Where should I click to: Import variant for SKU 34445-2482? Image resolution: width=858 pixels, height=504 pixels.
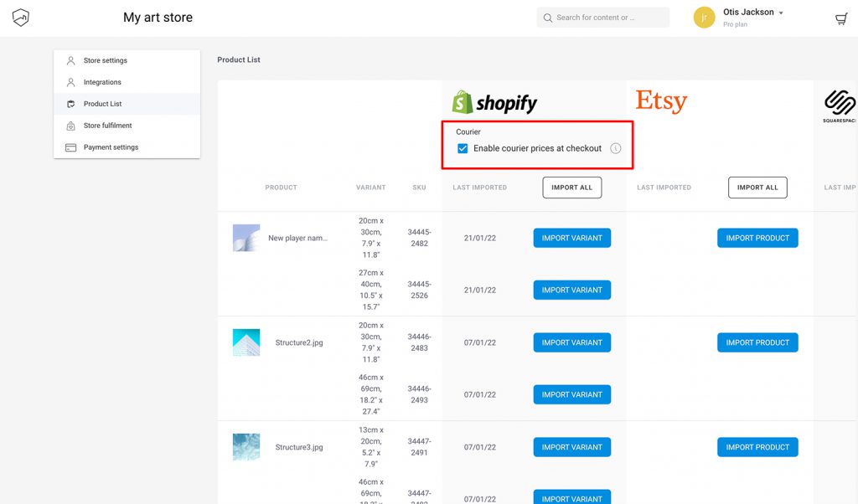click(x=571, y=238)
